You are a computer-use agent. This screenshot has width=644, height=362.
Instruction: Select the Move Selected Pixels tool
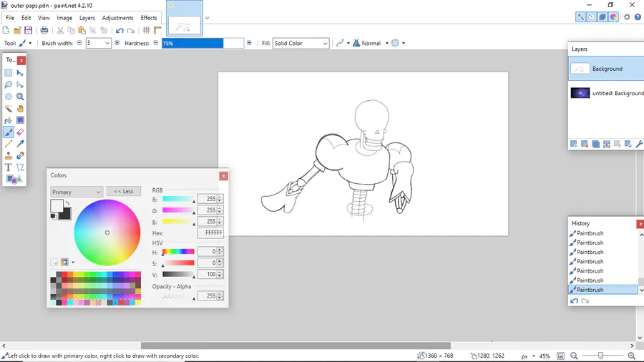coord(20,73)
